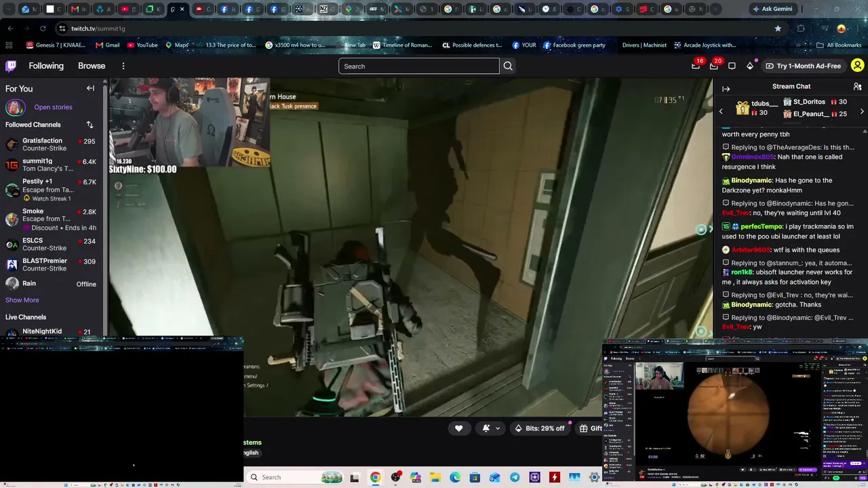Open the Gmail bookmark
This screenshot has height=488, width=868.
[x=108, y=45]
